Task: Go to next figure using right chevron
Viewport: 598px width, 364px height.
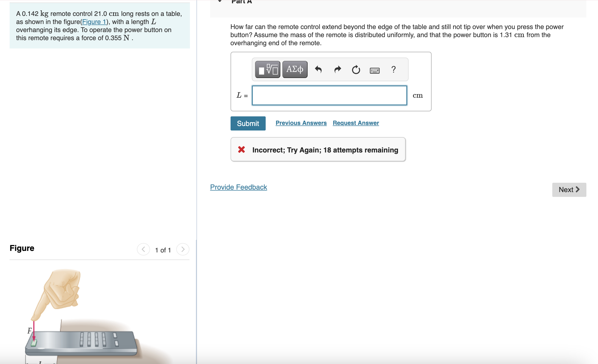Action: coord(183,249)
